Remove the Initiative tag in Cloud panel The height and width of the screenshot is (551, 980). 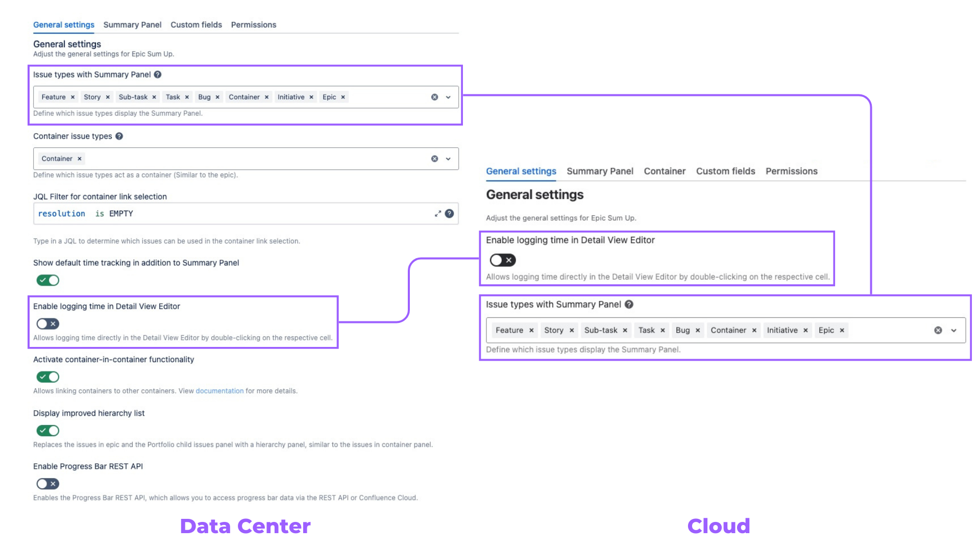(x=805, y=331)
